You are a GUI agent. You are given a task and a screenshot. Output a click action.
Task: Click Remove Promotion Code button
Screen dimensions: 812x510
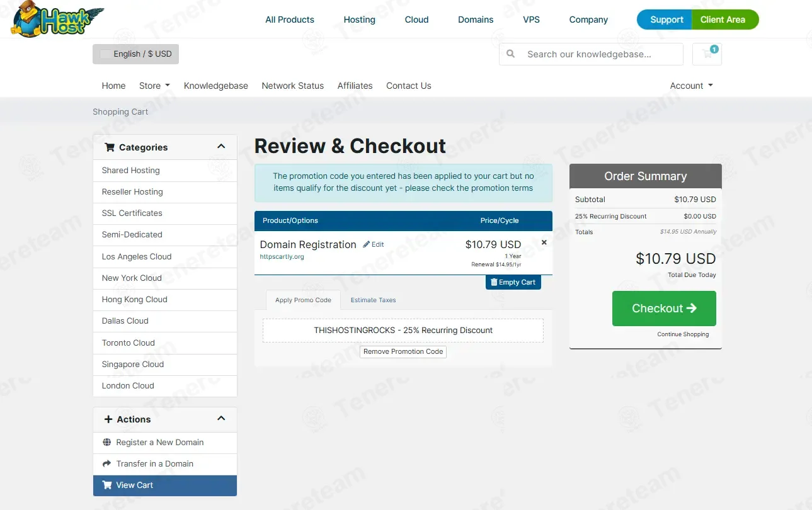403,351
